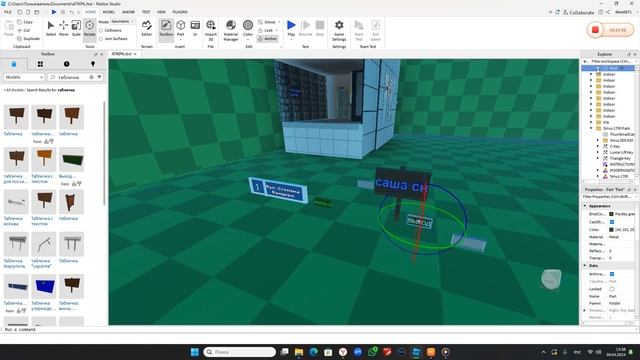Image resolution: width=640 pixels, height=360 pixels.
Task: Toggle the CastShadow property checkbox
Action: [x=611, y=222]
